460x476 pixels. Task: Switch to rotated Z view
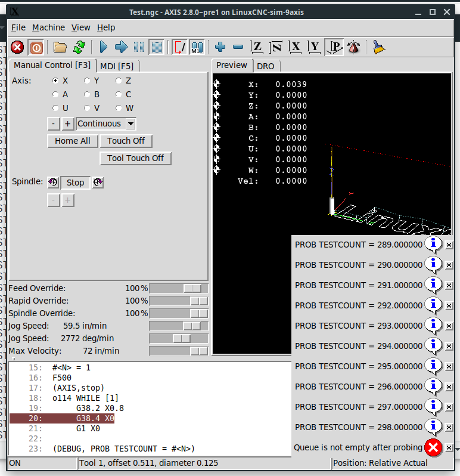tap(276, 47)
